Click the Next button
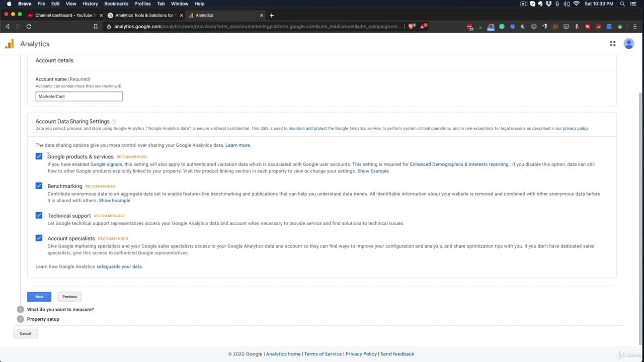The height and width of the screenshot is (362, 644). coord(39,297)
